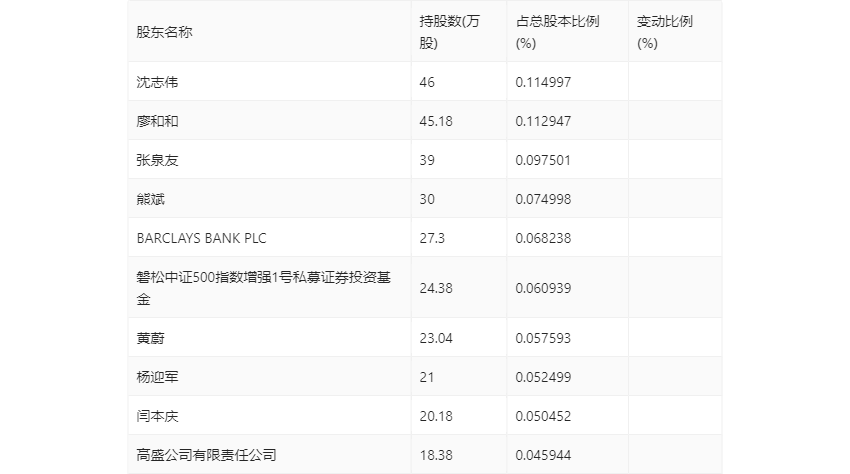
Task: Click percentage value 0.060939
Action: tap(543, 288)
